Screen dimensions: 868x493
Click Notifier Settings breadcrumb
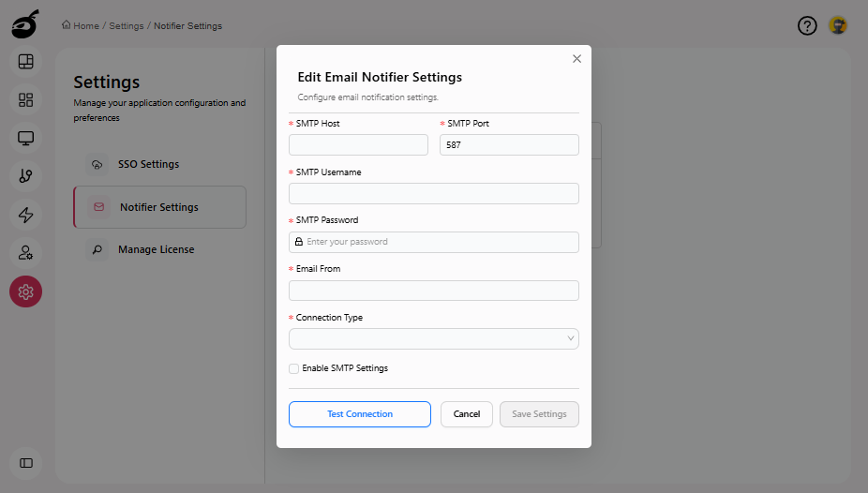(187, 26)
